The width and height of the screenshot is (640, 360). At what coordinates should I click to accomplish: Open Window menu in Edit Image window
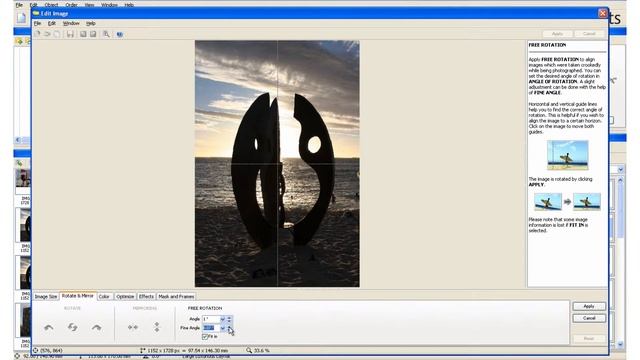tap(71, 24)
